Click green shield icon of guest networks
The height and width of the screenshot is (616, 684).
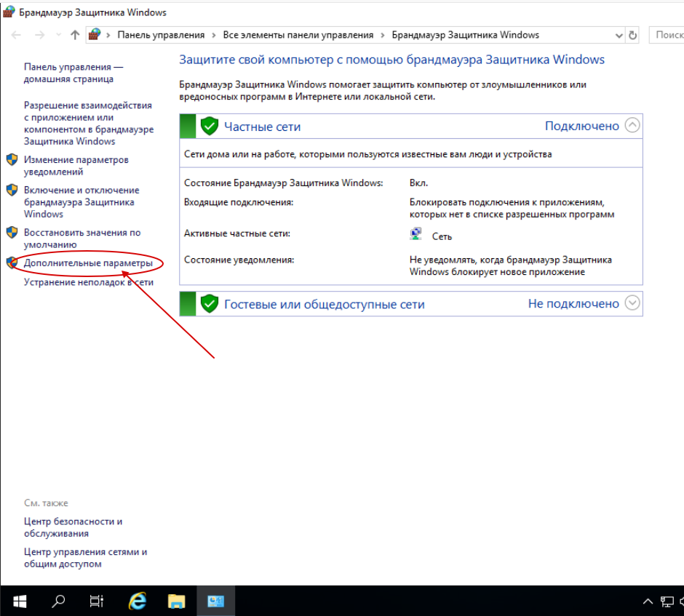[x=210, y=303]
